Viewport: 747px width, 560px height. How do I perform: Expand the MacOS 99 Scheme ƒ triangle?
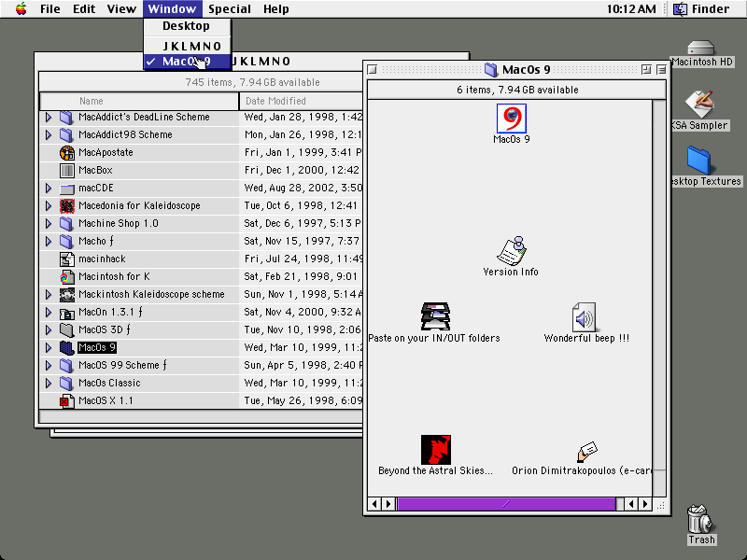tap(49, 365)
